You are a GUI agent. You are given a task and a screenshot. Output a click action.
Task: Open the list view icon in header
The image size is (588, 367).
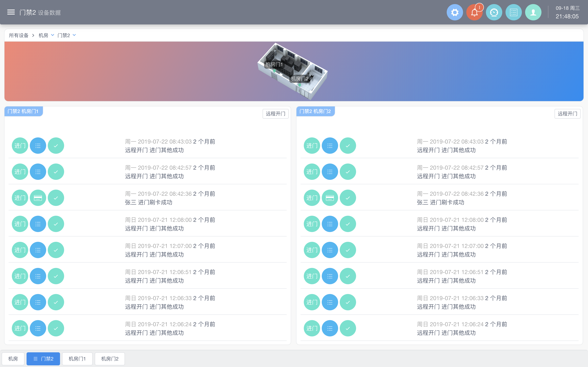pyautogui.click(x=513, y=12)
